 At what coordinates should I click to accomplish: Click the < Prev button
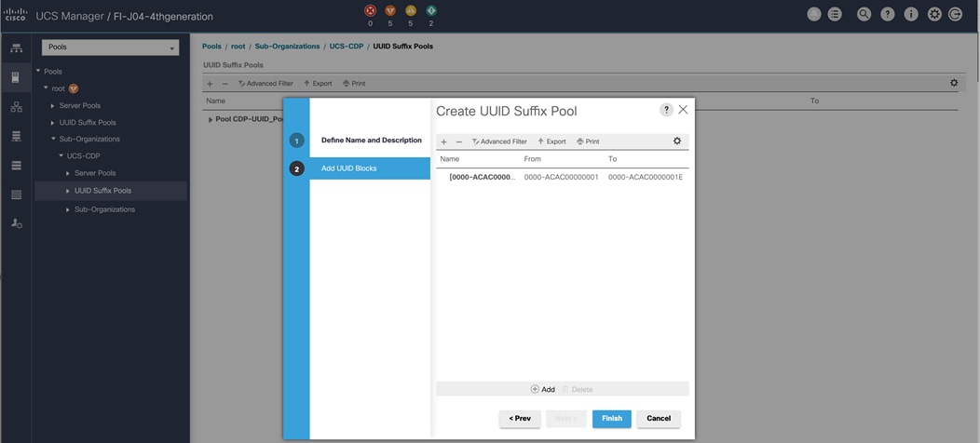click(x=520, y=419)
